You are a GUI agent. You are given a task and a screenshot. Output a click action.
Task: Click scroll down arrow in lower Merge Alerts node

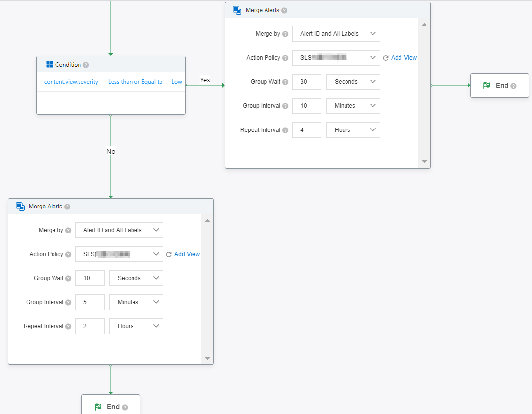(x=207, y=358)
